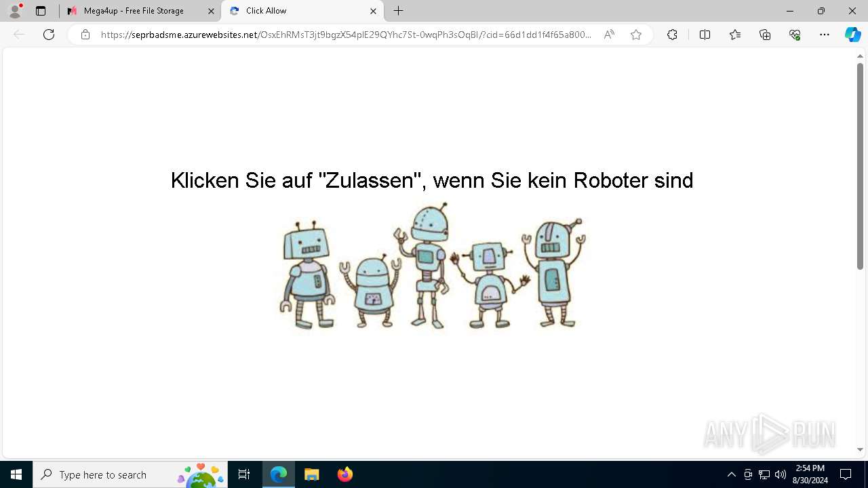
Task: Open the network tray icon
Action: pos(764,474)
